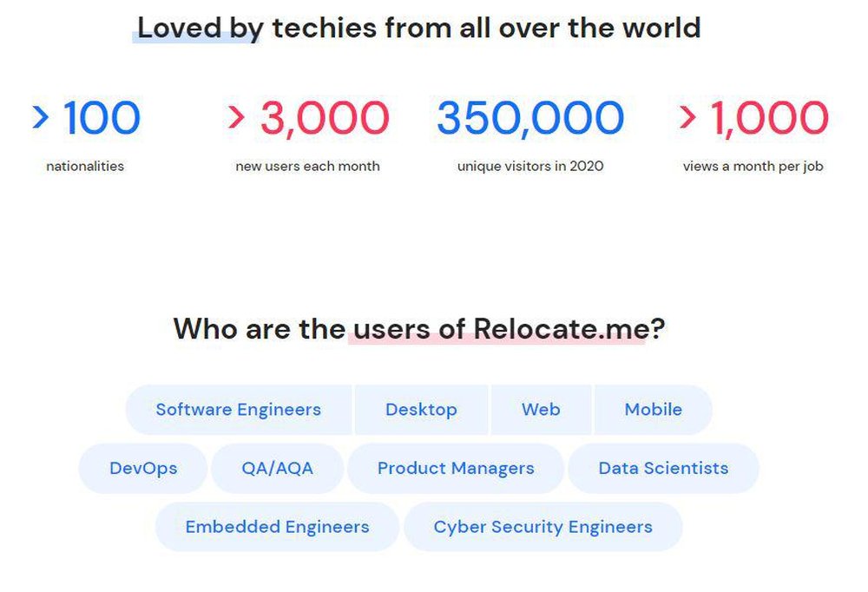Click the chevron icon before "100"
The width and height of the screenshot is (868, 592).
point(39,118)
